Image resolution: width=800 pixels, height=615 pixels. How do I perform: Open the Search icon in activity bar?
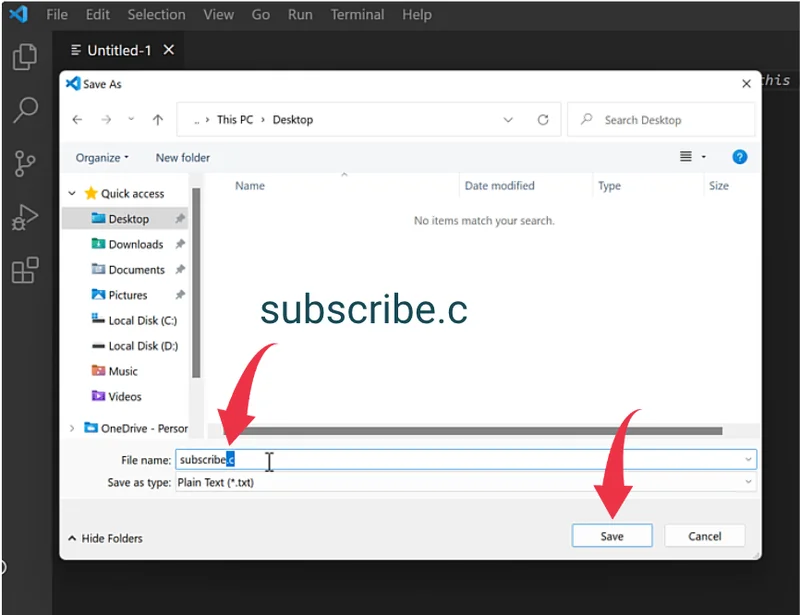25,110
